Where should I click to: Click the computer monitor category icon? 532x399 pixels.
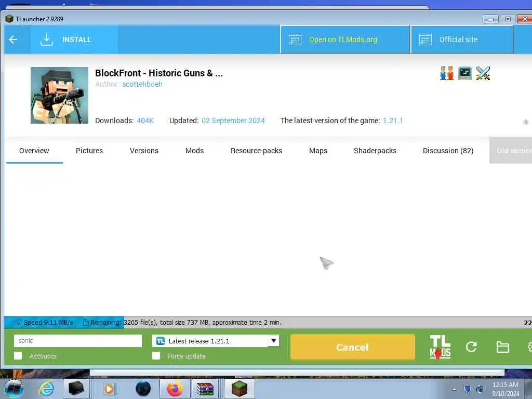465,73
